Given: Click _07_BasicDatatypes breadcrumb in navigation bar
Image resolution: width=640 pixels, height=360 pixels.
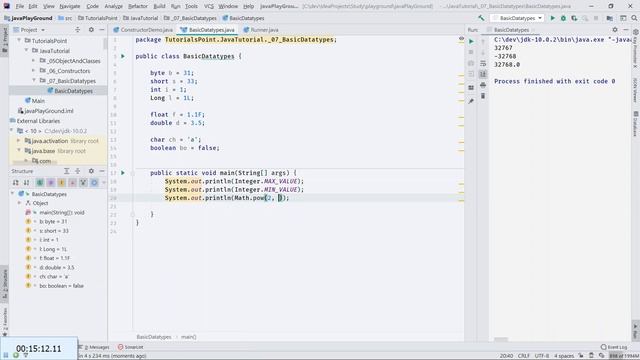Looking at the screenshot, I should 191,18.
